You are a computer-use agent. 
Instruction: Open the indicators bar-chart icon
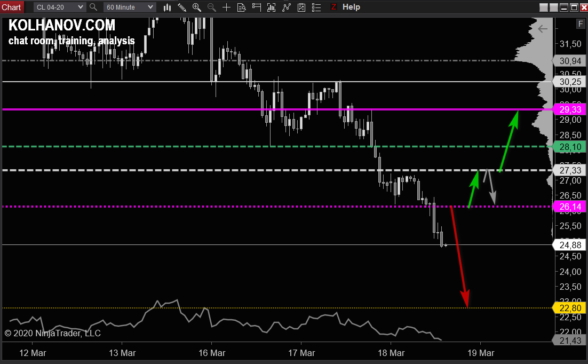pos(272,7)
